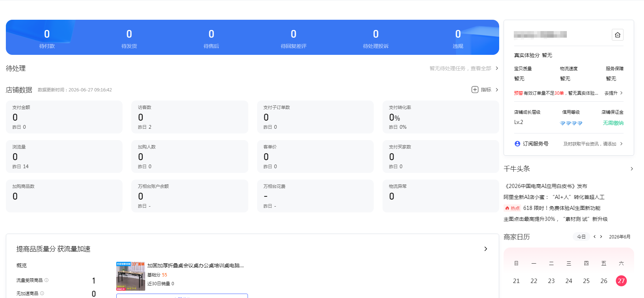
Task: Click 去提升 link
Action: [x=611, y=93]
